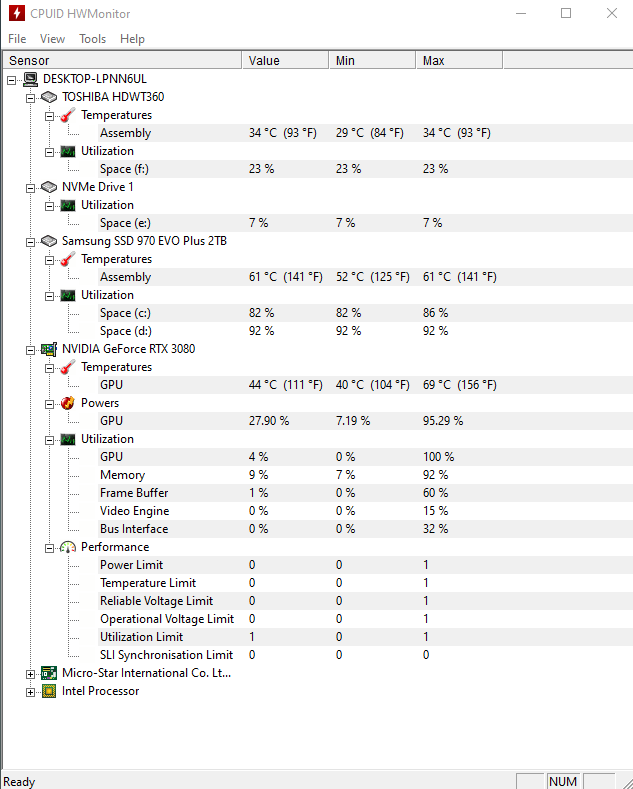This screenshot has height=789, width=633.
Task: Expand the Micro-Star International node
Action: coord(31,674)
